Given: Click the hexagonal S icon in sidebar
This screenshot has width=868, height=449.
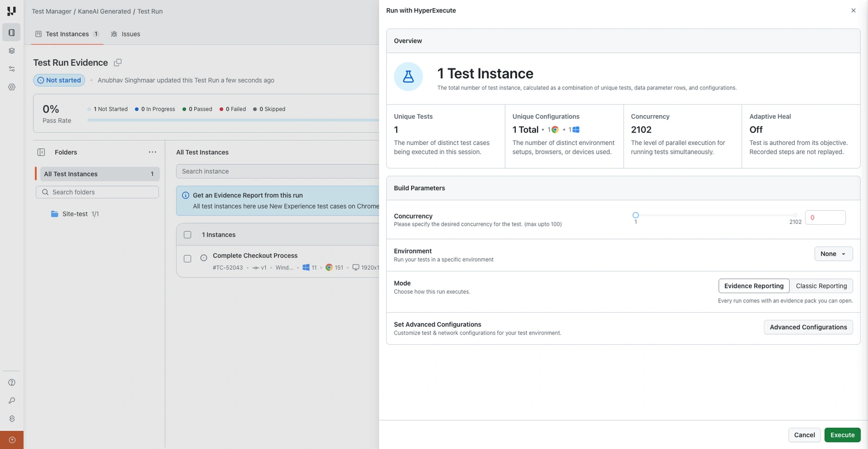Looking at the screenshot, I should 11,419.
